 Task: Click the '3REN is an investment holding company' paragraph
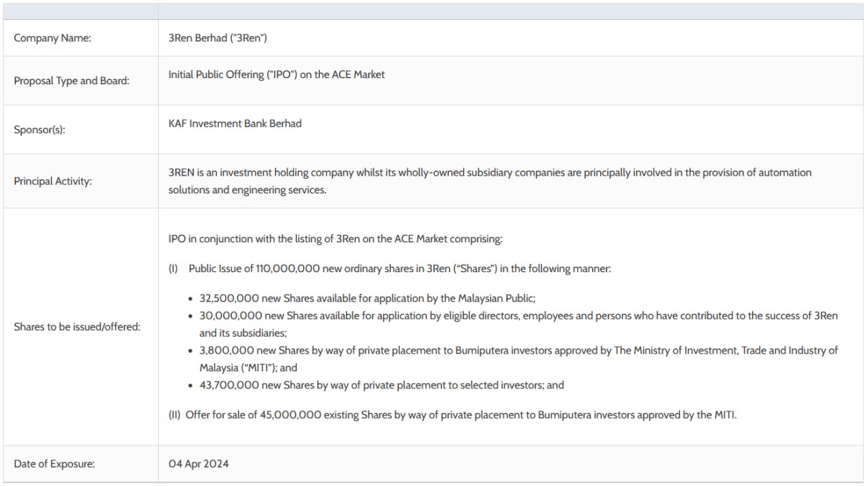coord(490,181)
